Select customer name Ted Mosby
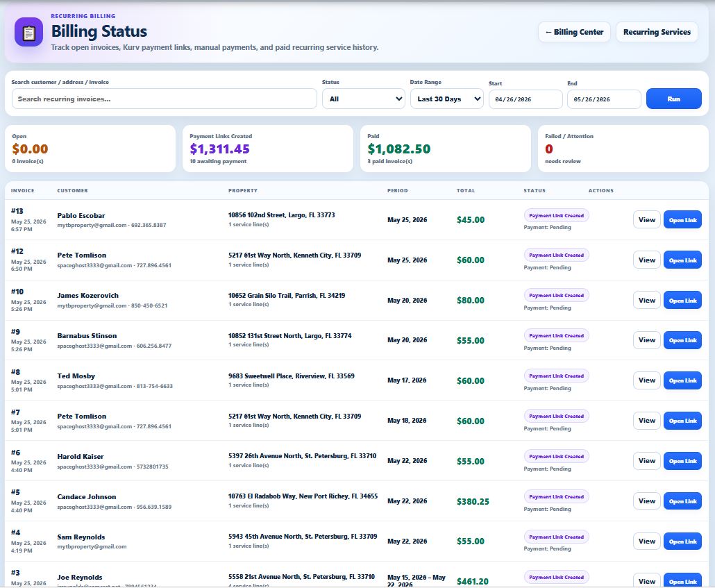715x588 pixels. (x=76, y=376)
